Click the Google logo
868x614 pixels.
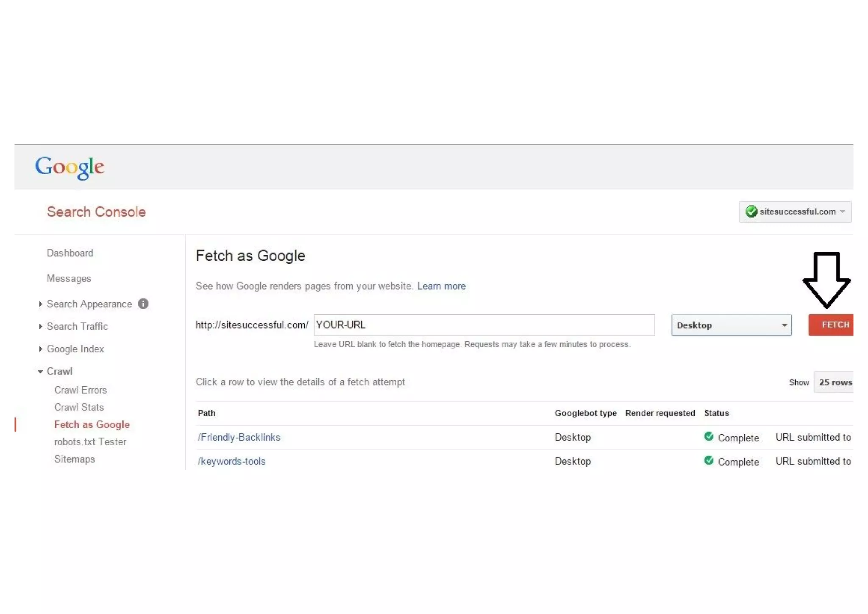[x=70, y=167]
